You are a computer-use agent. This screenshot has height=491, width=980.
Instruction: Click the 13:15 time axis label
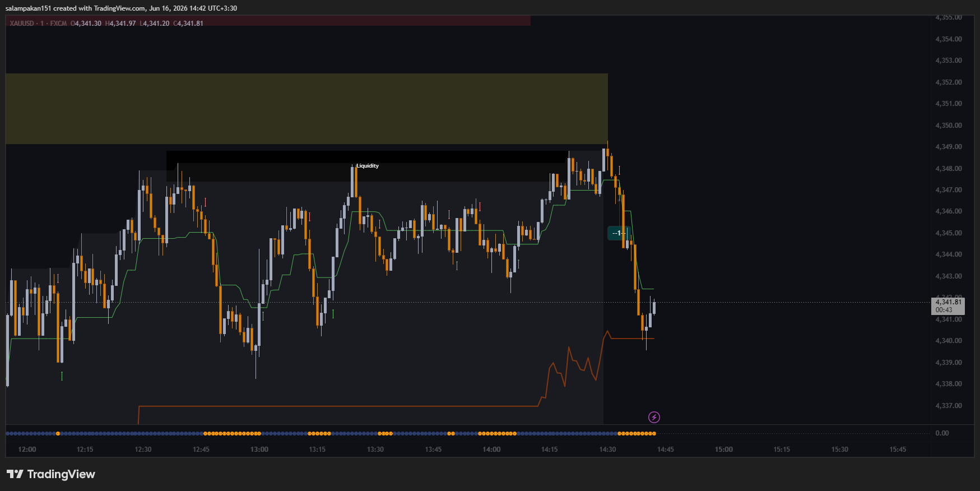[x=317, y=450]
